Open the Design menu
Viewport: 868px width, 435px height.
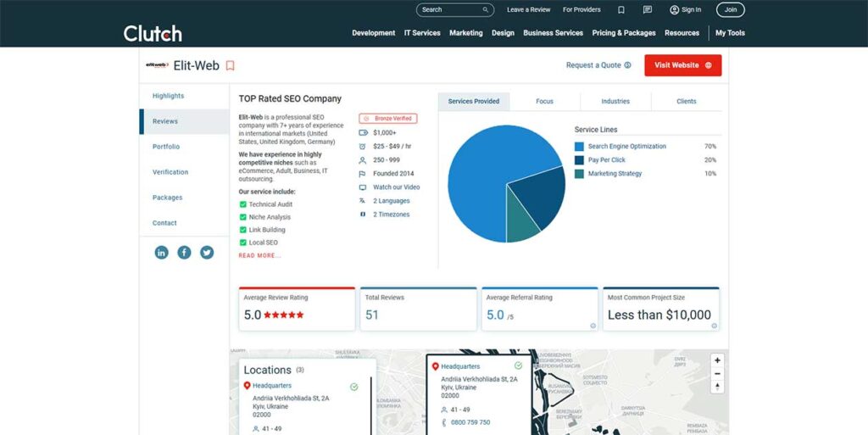[x=504, y=33]
